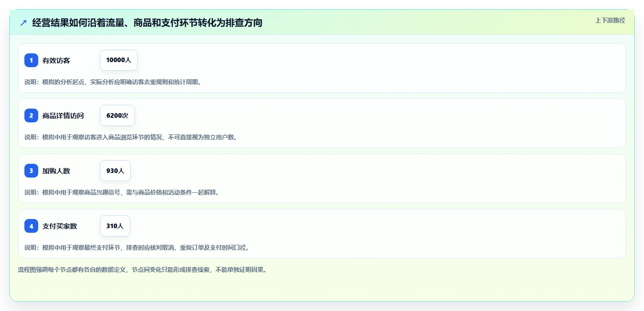Click the arrow icon beside the title
This screenshot has height=311, width=644.
coord(23,23)
